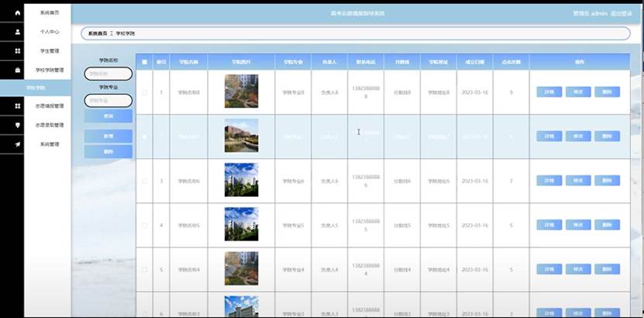The width and height of the screenshot is (644, 318).
Task: Click the 成立日期 column header
Action: (x=474, y=62)
